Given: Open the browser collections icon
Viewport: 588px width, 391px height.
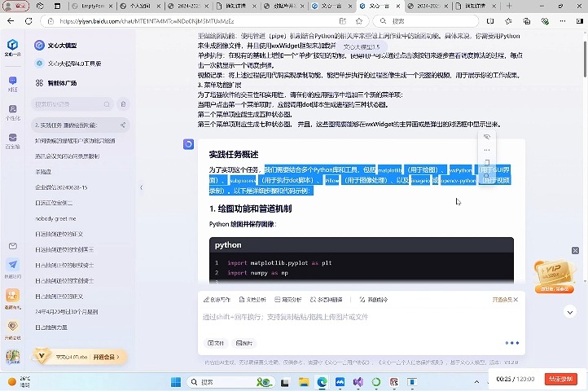Looking at the screenshot, I should (x=526, y=21).
